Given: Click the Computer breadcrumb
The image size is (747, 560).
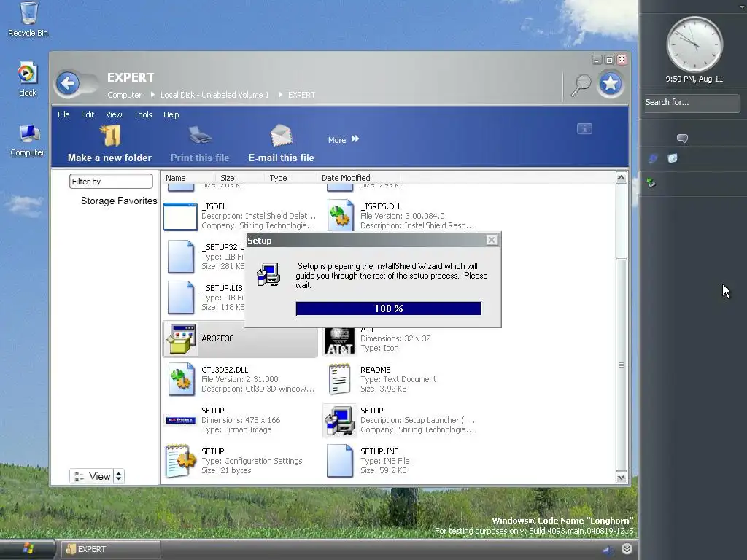Looking at the screenshot, I should coord(124,95).
